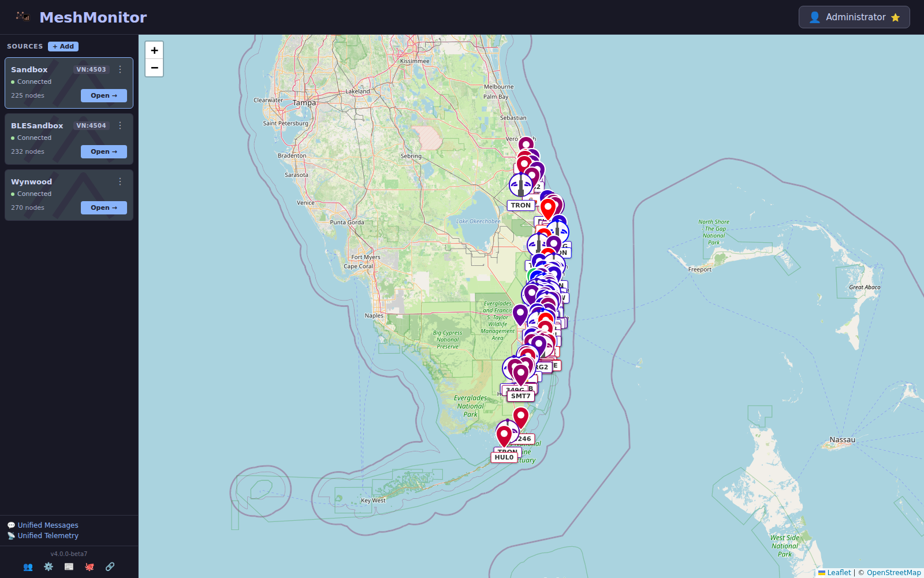Open the nodes view via the blue people icon
The width and height of the screenshot is (924, 578).
tap(28, 567)
